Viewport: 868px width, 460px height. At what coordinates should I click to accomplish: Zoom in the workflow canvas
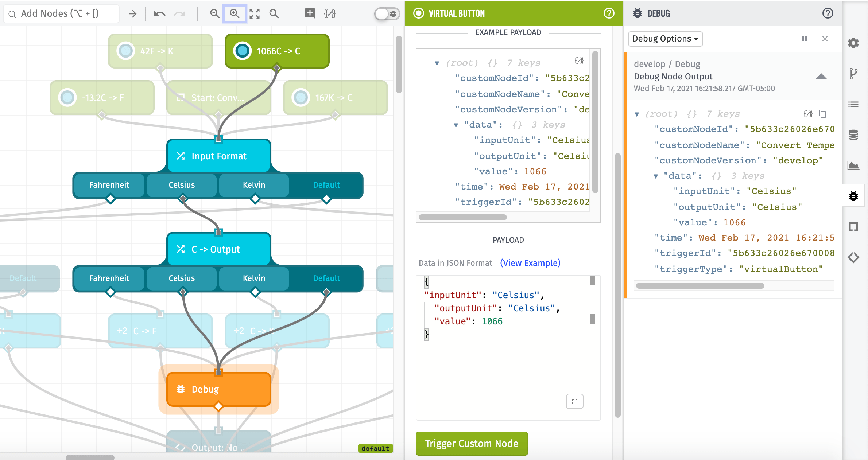(235, 14)
